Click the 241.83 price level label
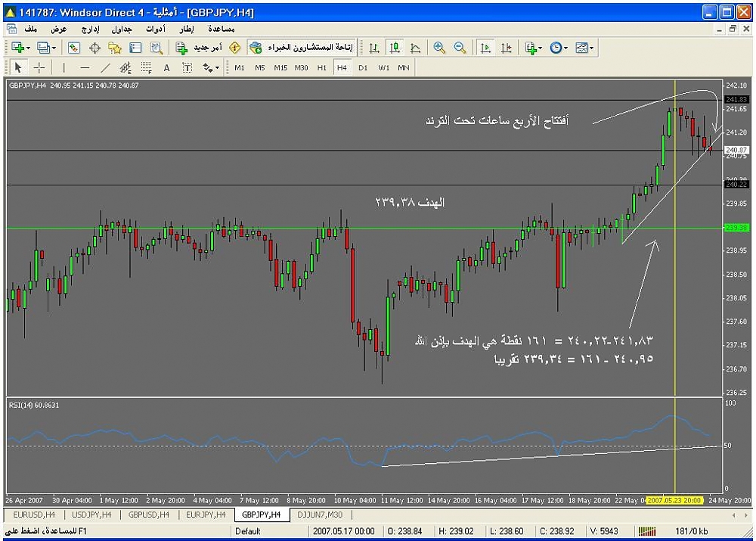This screenshot has height=541, width=756. [x=736, y=99]
